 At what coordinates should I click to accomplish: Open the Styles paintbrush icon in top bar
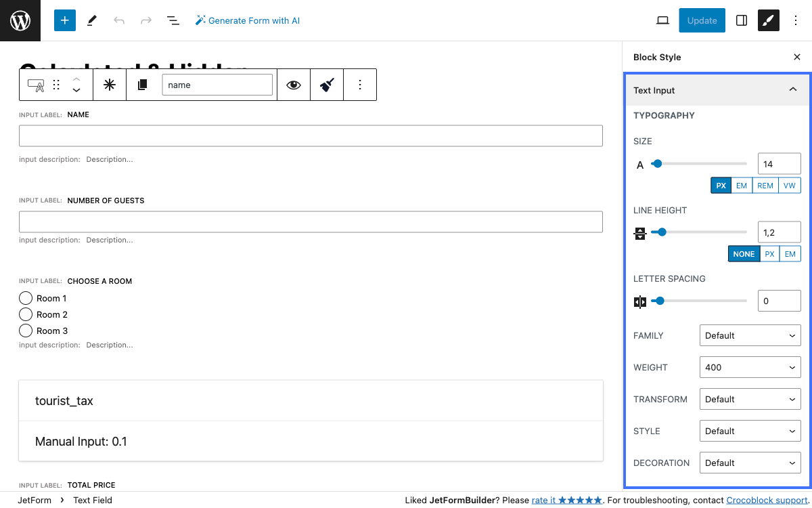(x=768, y=20)
